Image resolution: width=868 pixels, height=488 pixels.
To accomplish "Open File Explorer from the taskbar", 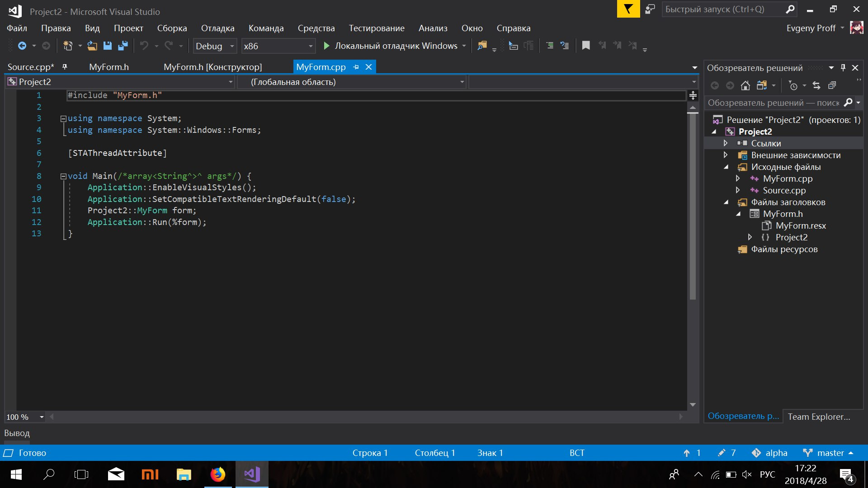I will (x=184, y=474).
